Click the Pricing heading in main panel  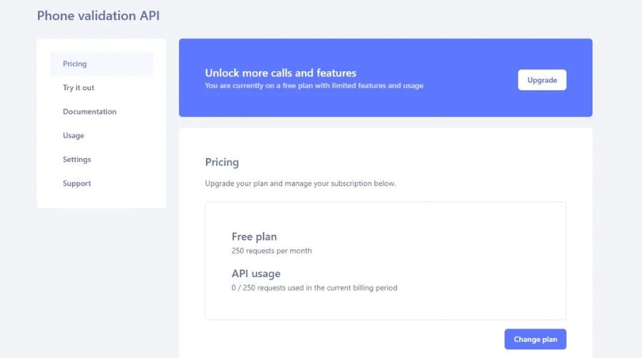click(x=222, y=163)
